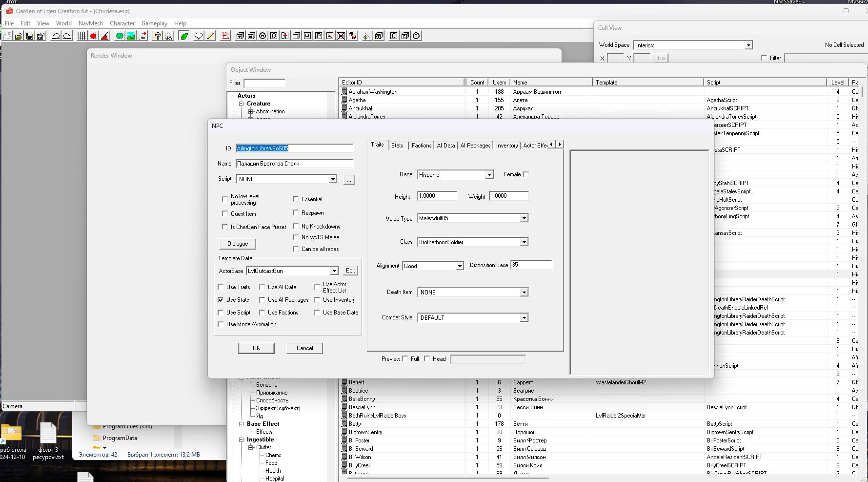The height and width of the screenshot is (482, 868).
Task: Open the Script dropdown showing NONE
Action: (x=333, y=179)
